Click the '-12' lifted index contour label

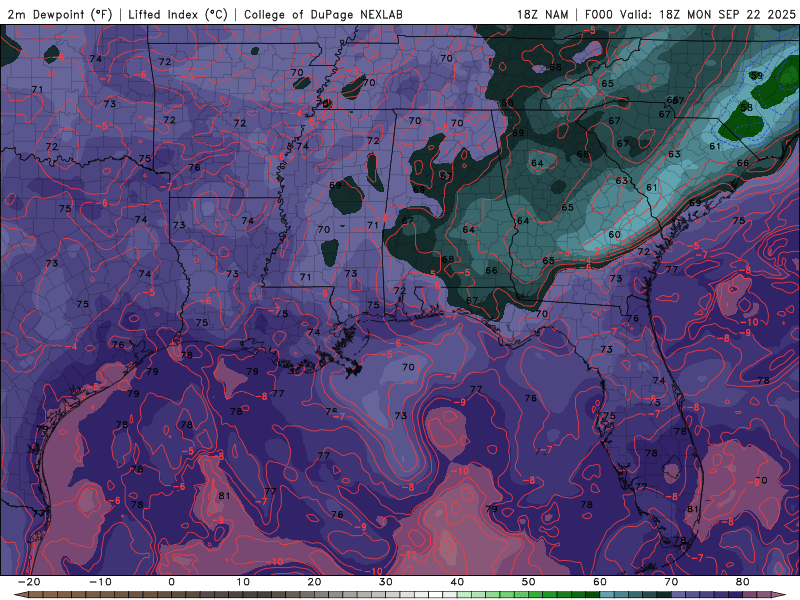[409, 554]
